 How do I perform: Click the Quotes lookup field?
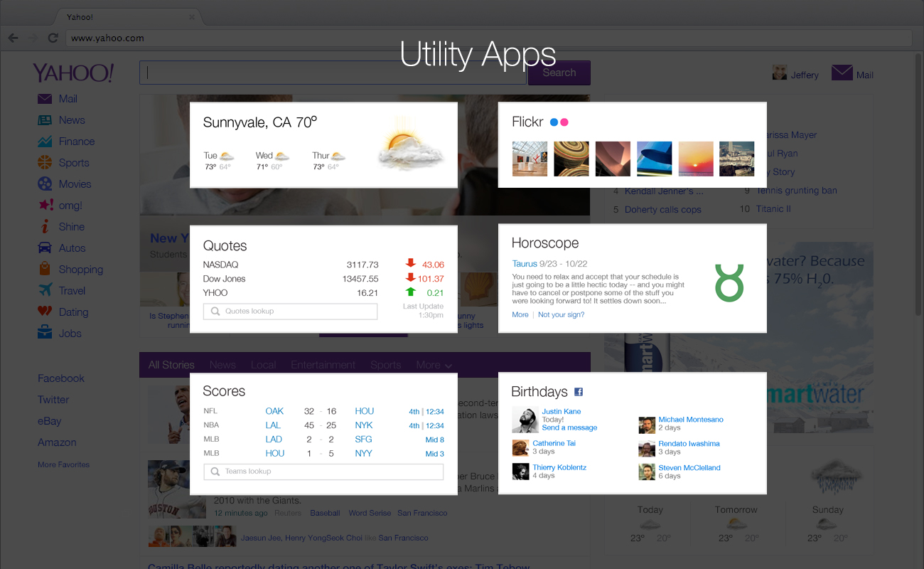point(290,312)
